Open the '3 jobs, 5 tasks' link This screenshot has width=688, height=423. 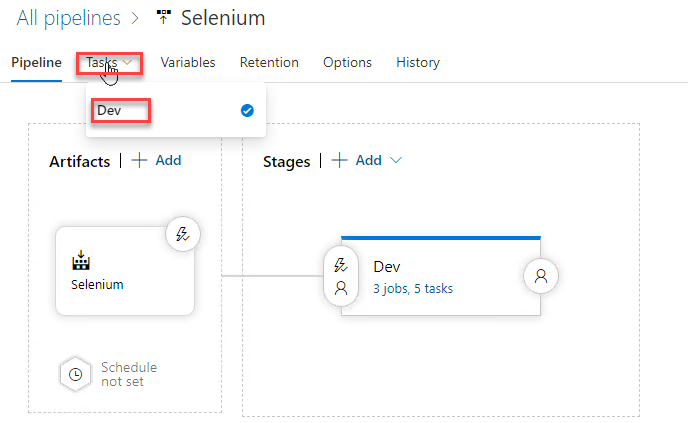(x=413, y=288)
